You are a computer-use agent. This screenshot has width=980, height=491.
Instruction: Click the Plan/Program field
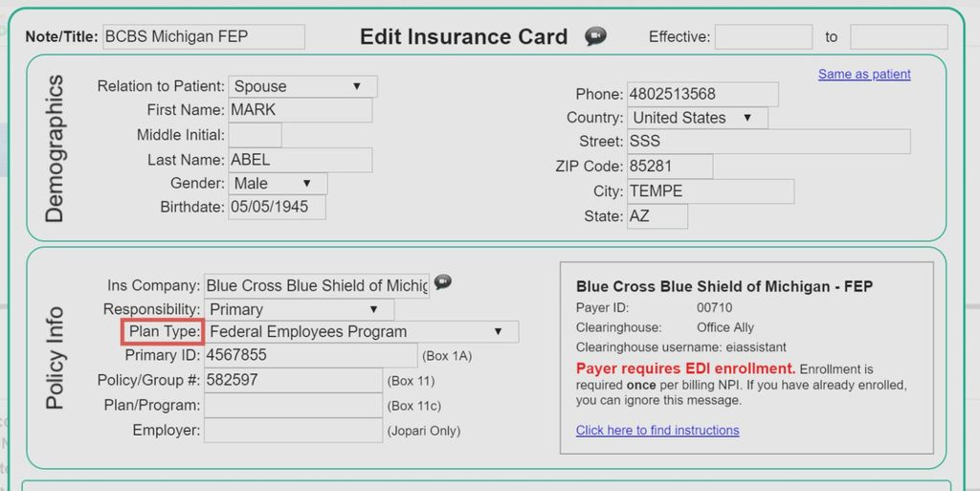(293, 406)
